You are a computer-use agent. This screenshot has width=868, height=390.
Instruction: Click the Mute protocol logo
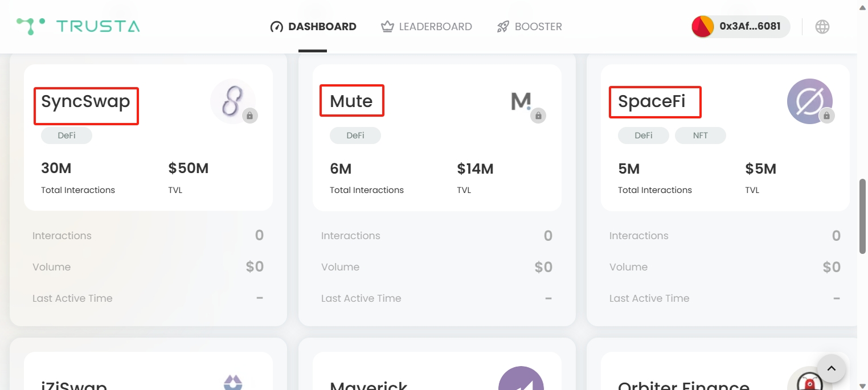click(521, 101)
